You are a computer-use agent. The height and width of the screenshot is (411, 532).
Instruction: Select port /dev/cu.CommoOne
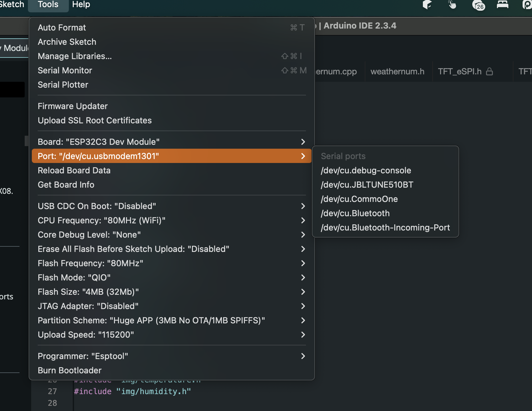click(x=386, y=199)
